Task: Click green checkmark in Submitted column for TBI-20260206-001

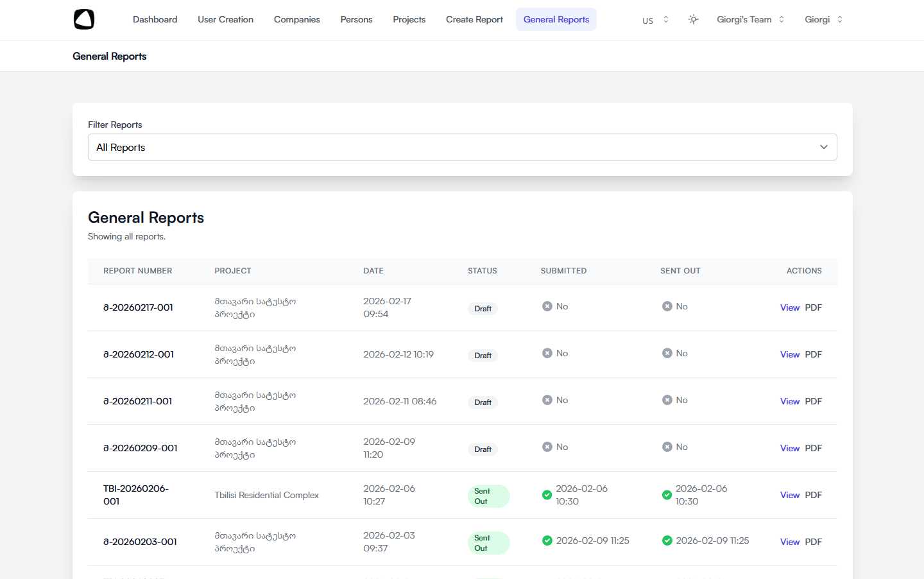Action: click(x=547, y=495)
